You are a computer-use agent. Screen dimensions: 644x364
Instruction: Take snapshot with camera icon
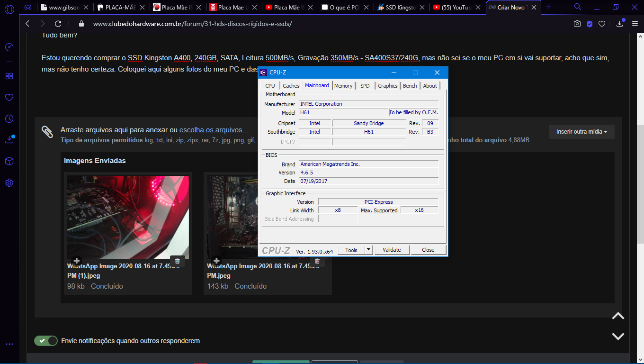click(577, 24)
